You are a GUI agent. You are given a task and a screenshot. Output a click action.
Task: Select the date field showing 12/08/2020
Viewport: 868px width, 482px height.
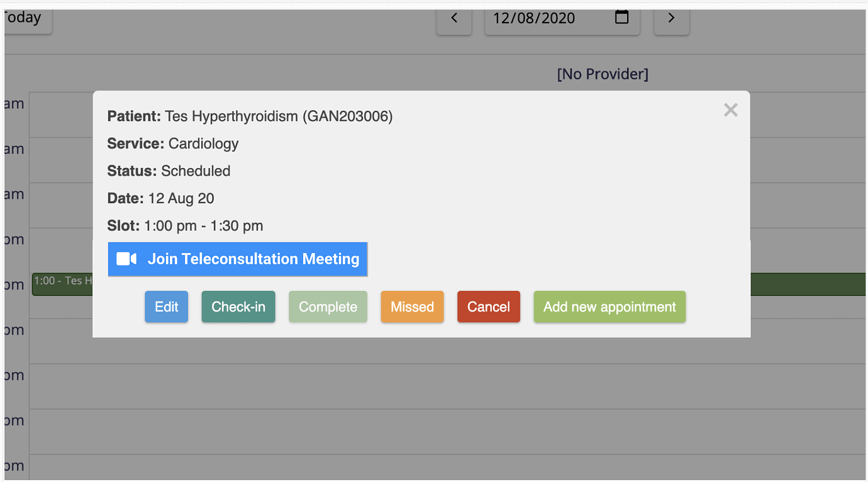pyautogui.click(x=541, y=18)
